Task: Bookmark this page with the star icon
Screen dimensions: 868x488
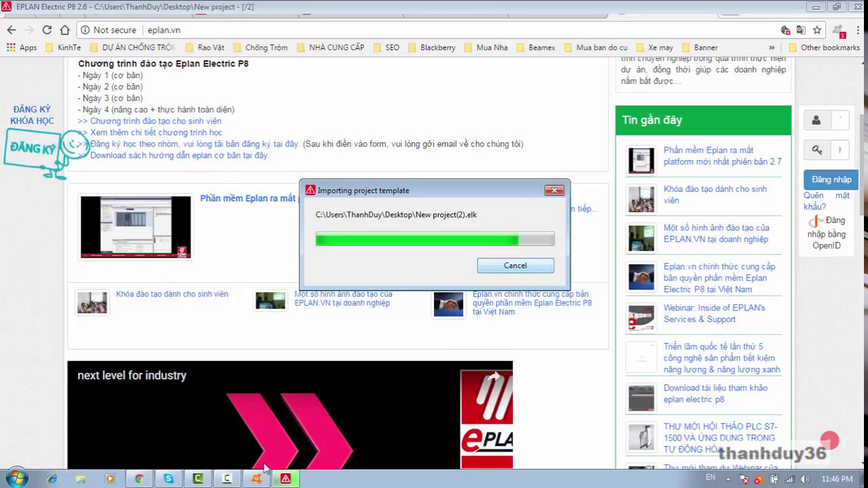Action: click(817, 30)
